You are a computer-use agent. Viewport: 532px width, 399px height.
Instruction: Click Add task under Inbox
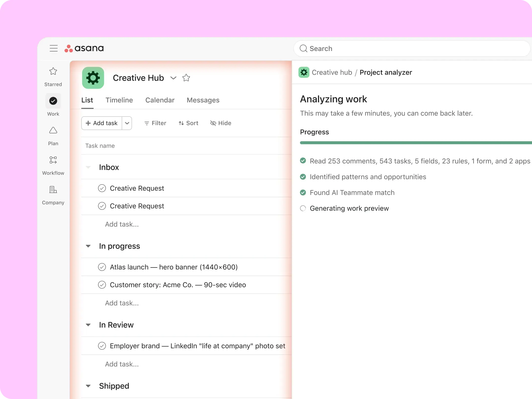(x=122, y=224)
